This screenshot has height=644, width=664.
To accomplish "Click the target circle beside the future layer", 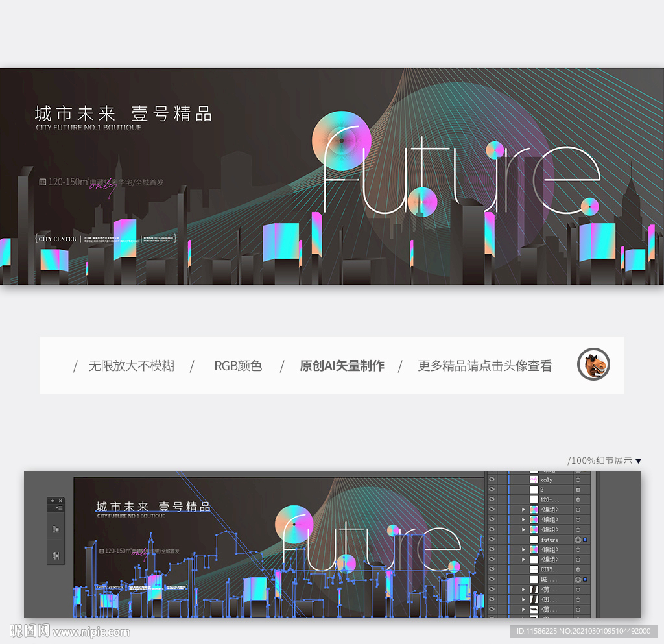I will point(578,540).
